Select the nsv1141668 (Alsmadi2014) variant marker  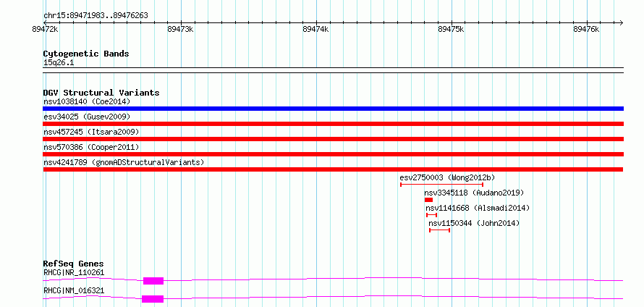pos(432,215)
